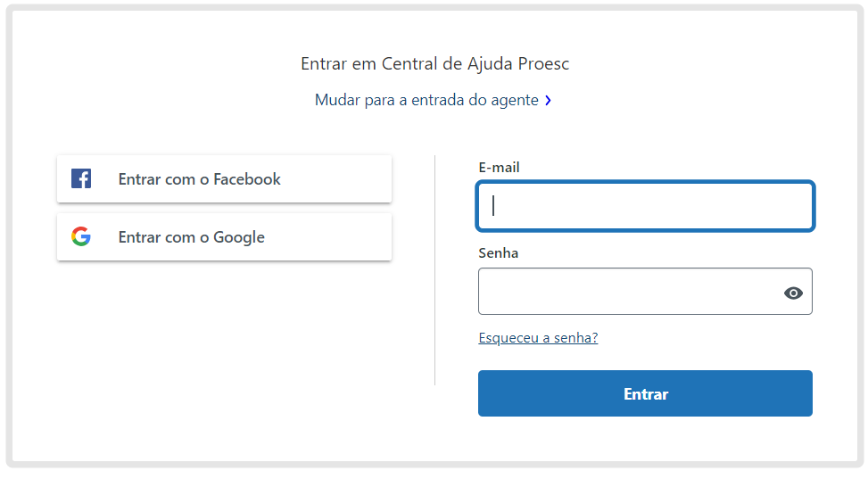Submit with the blue Entrar button
Viewport: 868px width, 479px height.
coord(646,393)
